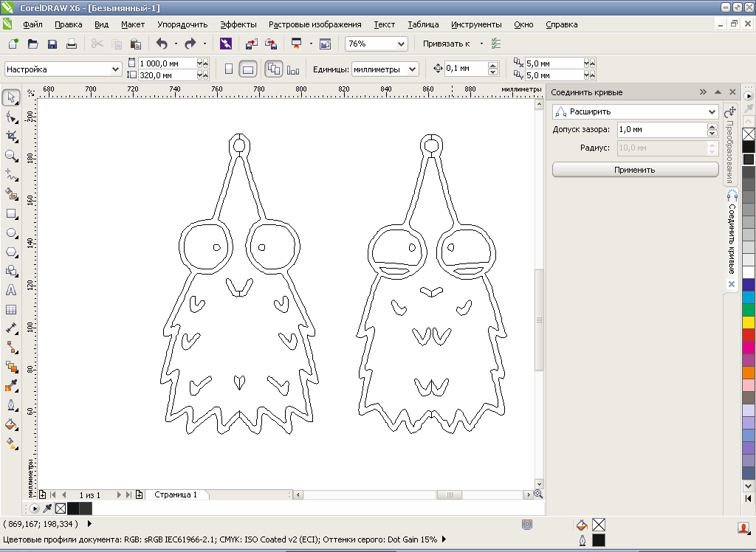Open the Настройка page size dropdown

pyautogui.click(x=115, y=69)
